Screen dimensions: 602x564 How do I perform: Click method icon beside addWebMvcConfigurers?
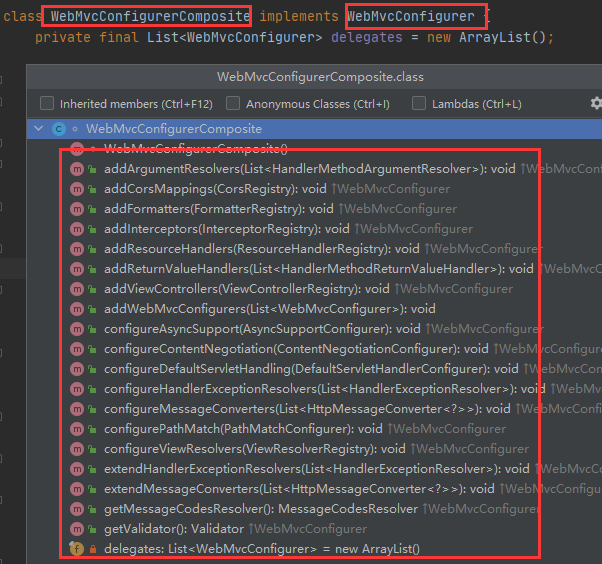[77, 309]
